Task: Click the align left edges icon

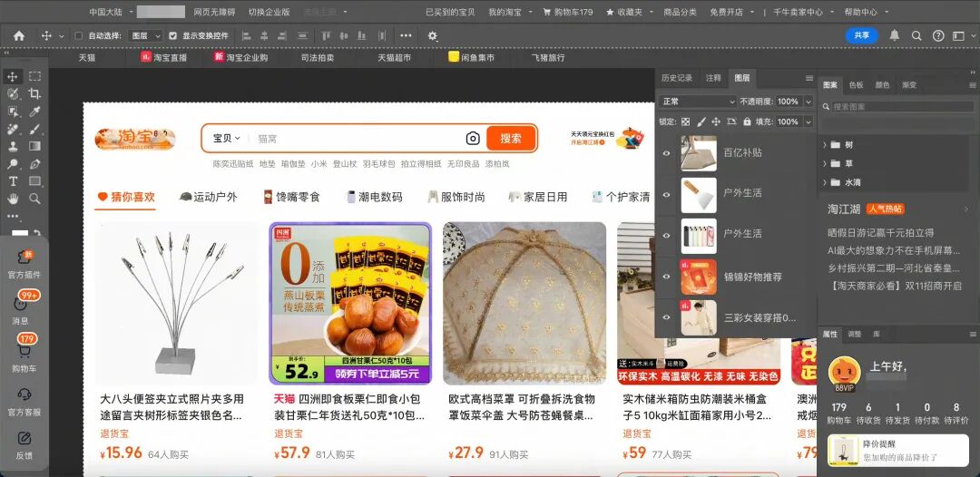Action: 246,36
